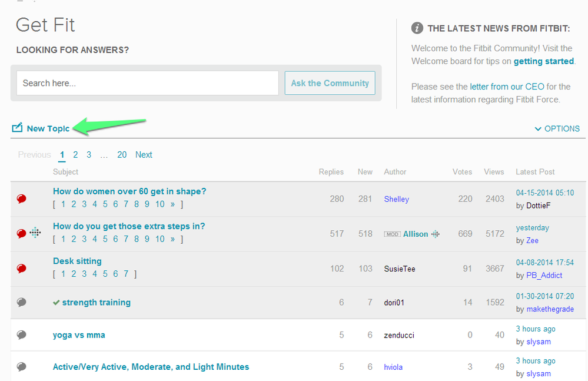Open author zenducci's profile
This screenshot has height=381, width=588.
[399, 335]
